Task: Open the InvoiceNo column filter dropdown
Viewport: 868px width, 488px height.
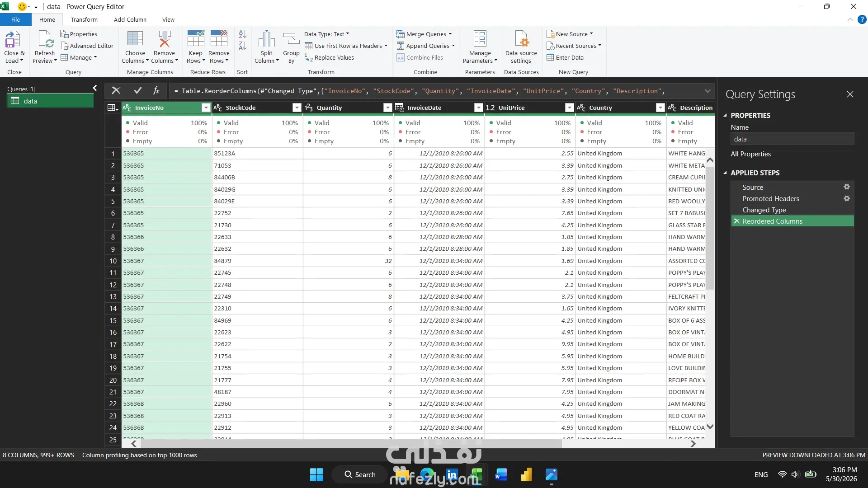Action: (206, 108)
